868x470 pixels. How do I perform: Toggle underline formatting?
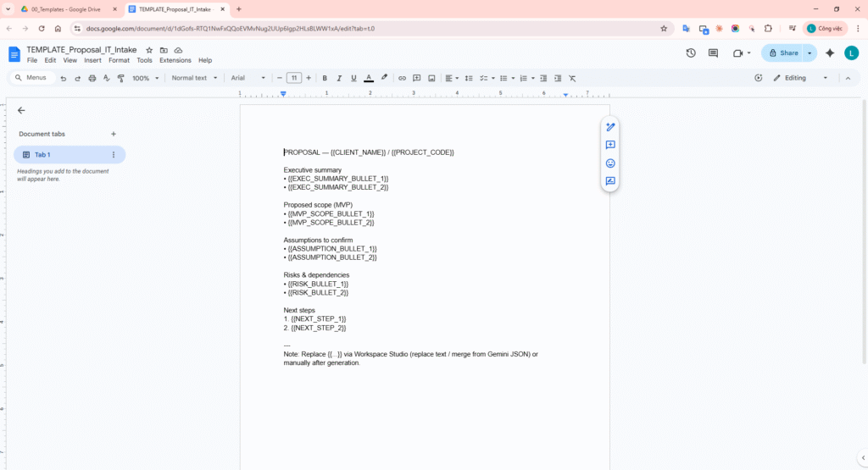click(353, 78)
